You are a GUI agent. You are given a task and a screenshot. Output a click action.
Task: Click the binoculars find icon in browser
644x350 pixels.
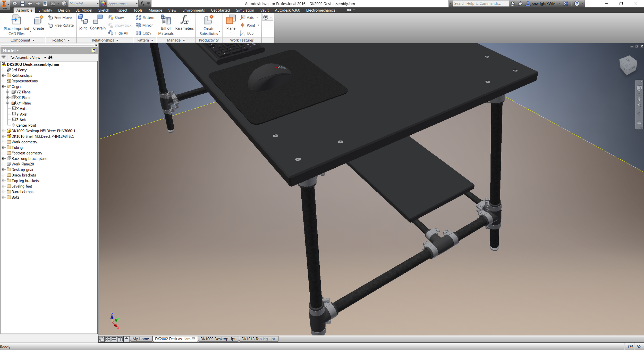(50, 57)
